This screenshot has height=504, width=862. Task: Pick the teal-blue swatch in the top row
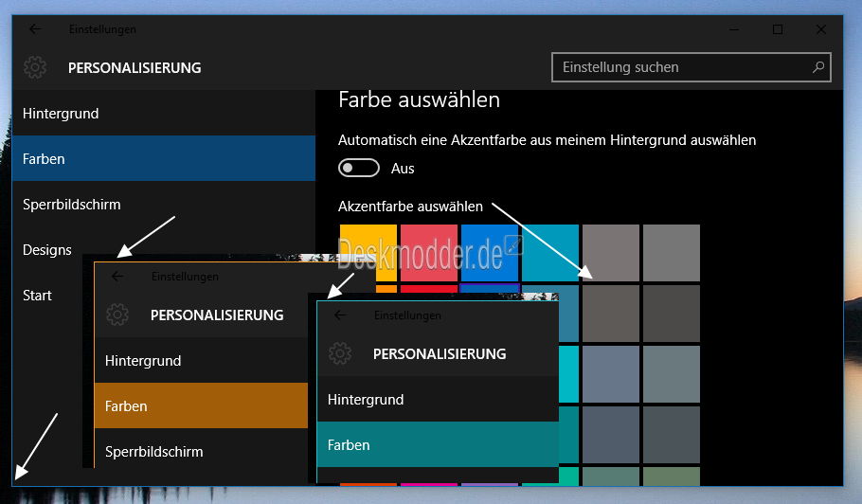[550, 253]
